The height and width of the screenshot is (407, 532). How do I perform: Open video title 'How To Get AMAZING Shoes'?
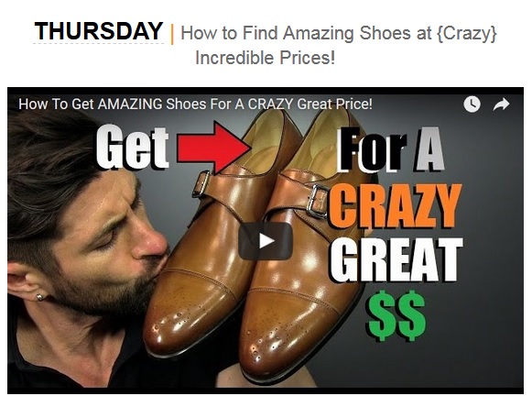tap(195, 104)
